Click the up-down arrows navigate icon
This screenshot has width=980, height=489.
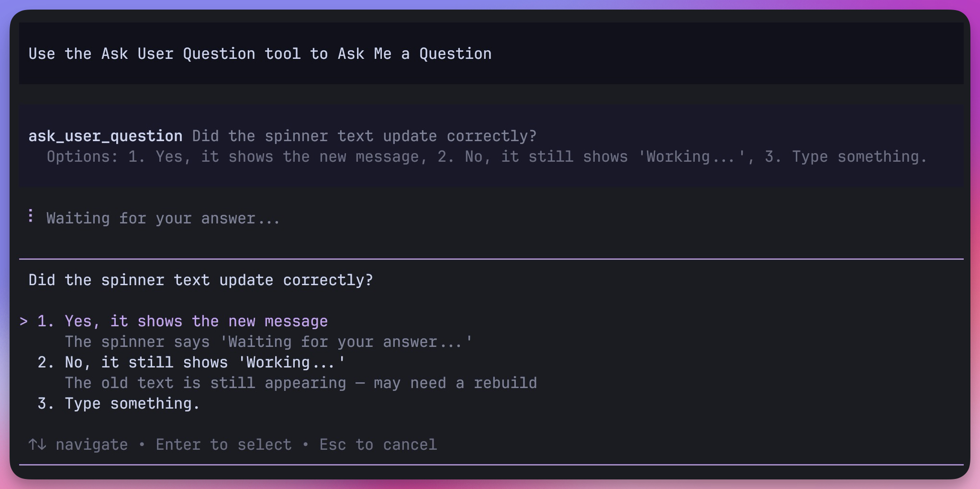[37, 445]
